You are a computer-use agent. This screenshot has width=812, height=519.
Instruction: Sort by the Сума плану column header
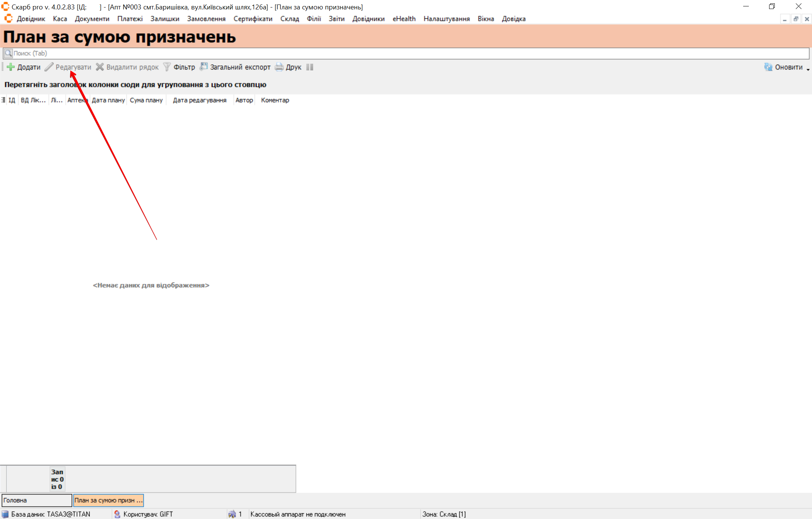pos(146,100)
